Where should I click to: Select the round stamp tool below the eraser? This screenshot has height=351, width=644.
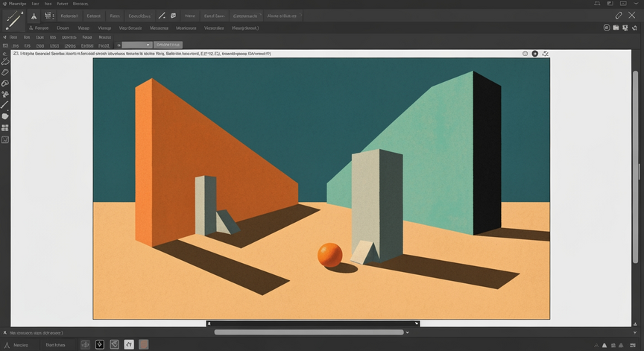5,83
